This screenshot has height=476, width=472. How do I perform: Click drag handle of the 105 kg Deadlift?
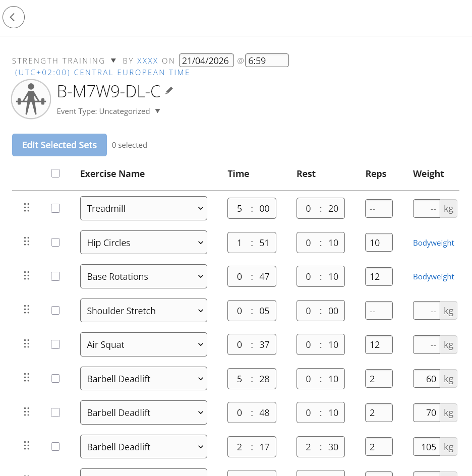click(x=27, y=445)
